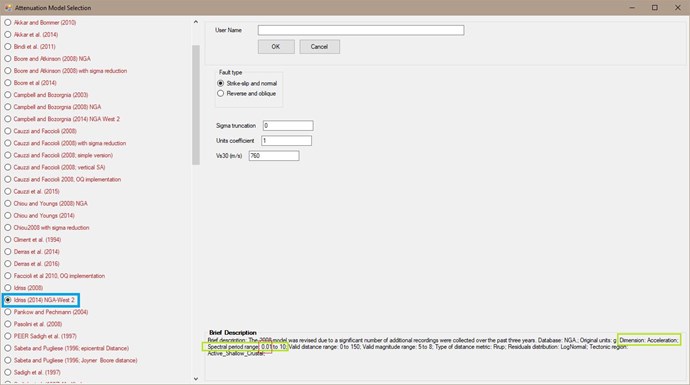
Task: Choose Campbell and Bozorgnia (2003) model
Action: click(x=46, y=95)
